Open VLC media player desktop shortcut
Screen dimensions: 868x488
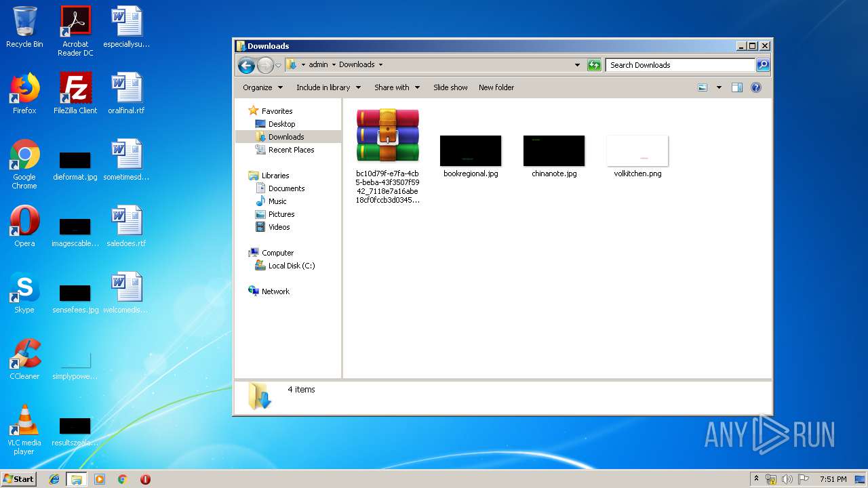pyautogui.click(x=24, y=430)
